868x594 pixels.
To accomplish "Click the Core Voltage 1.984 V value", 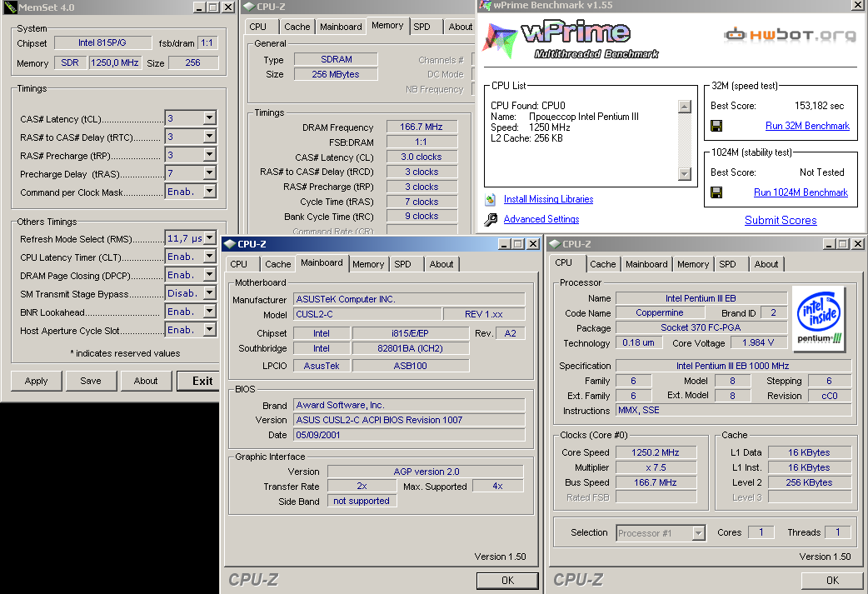I will [758, 343].
